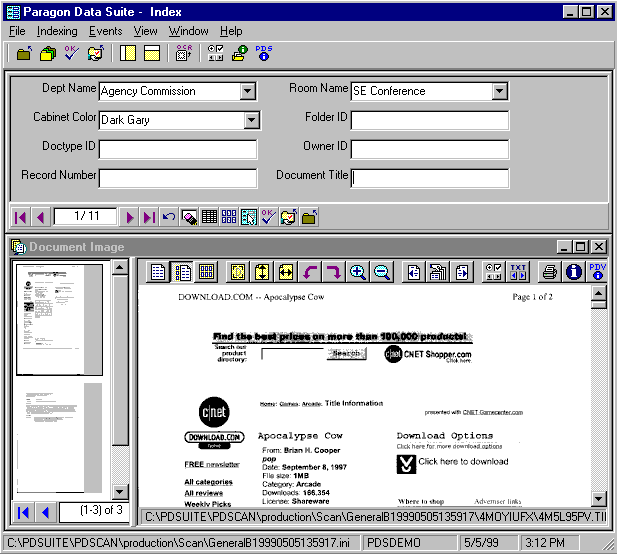Image resolution: width=617 pixels, height=554 pixels.
Task: Rotate image left with purple arrow
Action: click(x=309, y=272)
